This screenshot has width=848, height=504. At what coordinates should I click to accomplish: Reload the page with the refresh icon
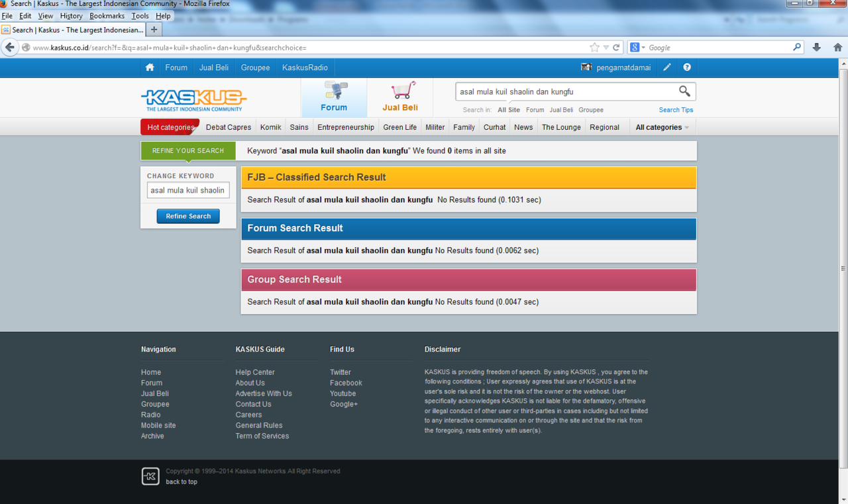click(x=616, y=48)
